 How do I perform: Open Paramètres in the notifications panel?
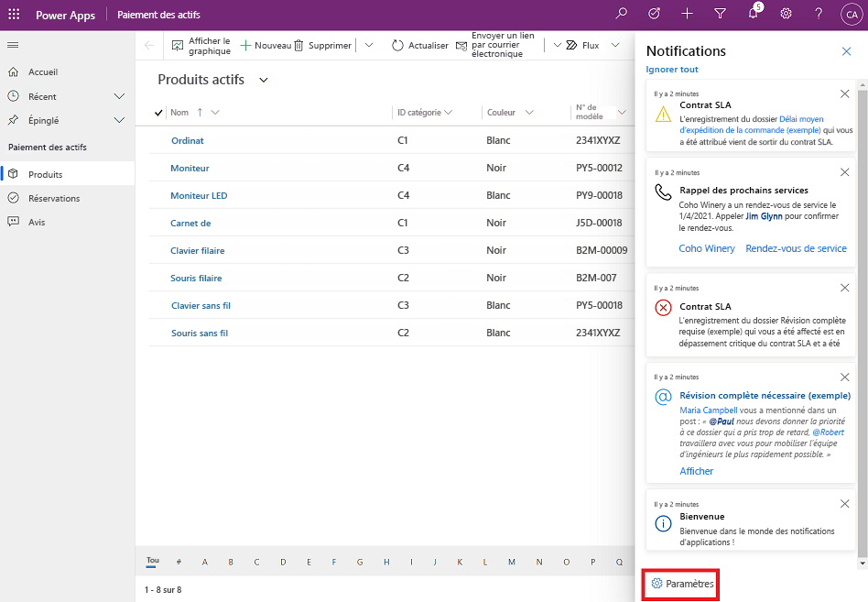point(682,584)
